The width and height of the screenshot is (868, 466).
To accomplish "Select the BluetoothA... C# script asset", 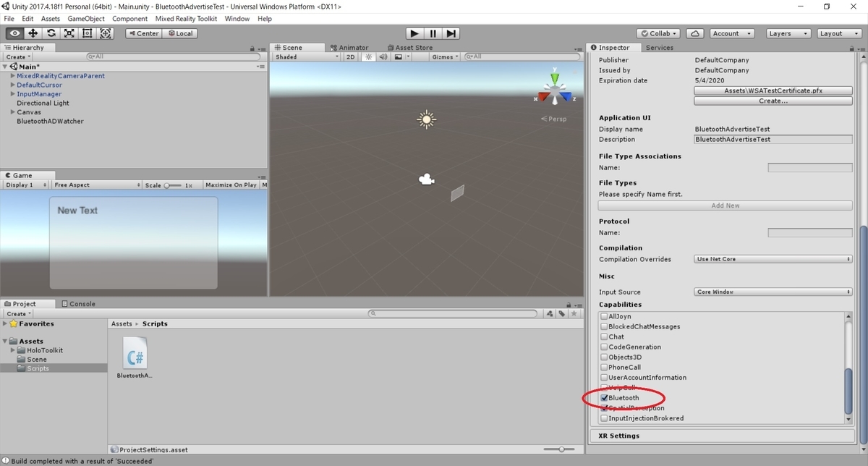I will click(135, 357).
